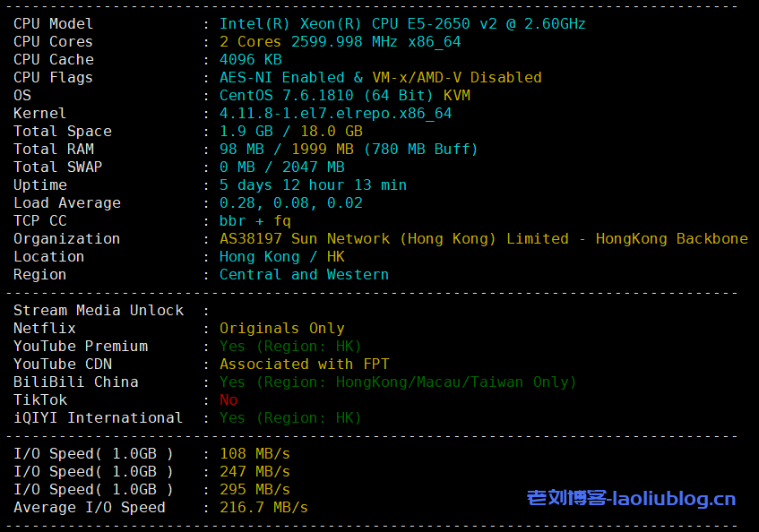Image resolution: width=759 pixels, height=532 pixels.
Task: Select the CPU Cores value line
Action: pyautogui.click(x=340, y=42)
